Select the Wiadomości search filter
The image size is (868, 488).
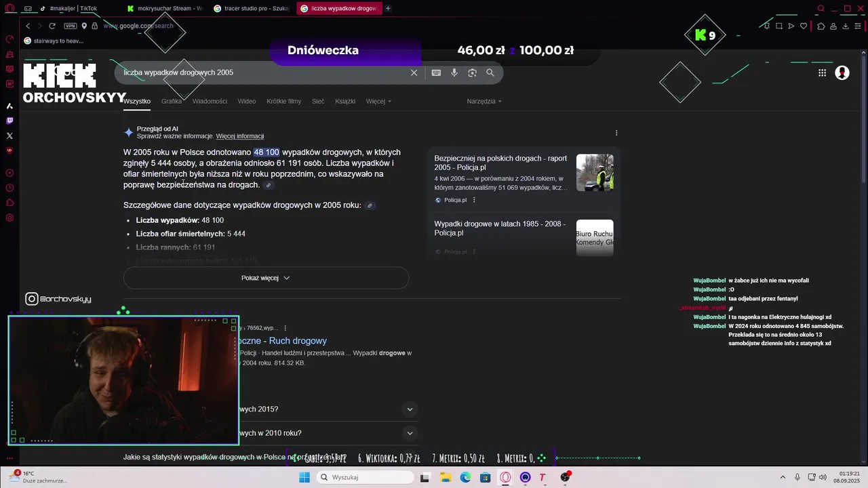[x=210, y=101]
